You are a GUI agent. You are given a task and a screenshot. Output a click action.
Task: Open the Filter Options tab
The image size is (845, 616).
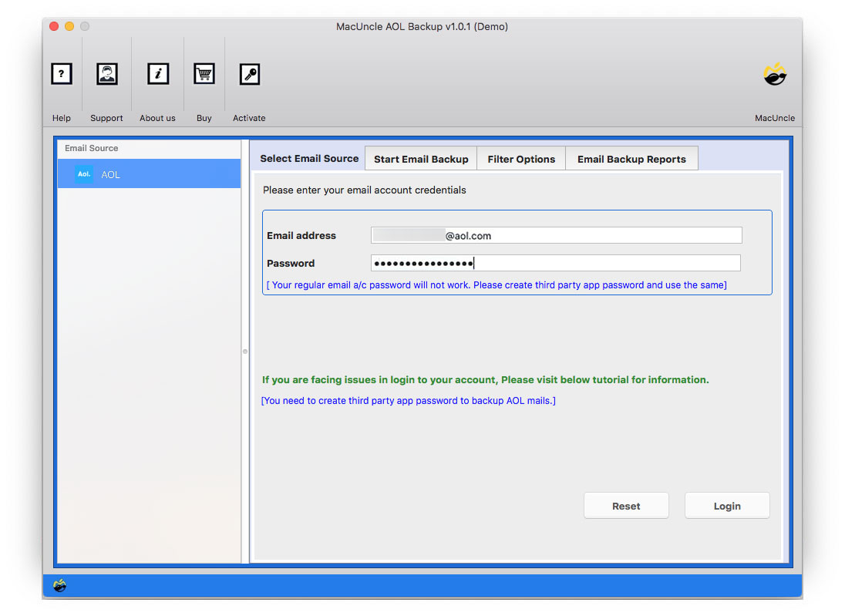(x=521, y=158)
